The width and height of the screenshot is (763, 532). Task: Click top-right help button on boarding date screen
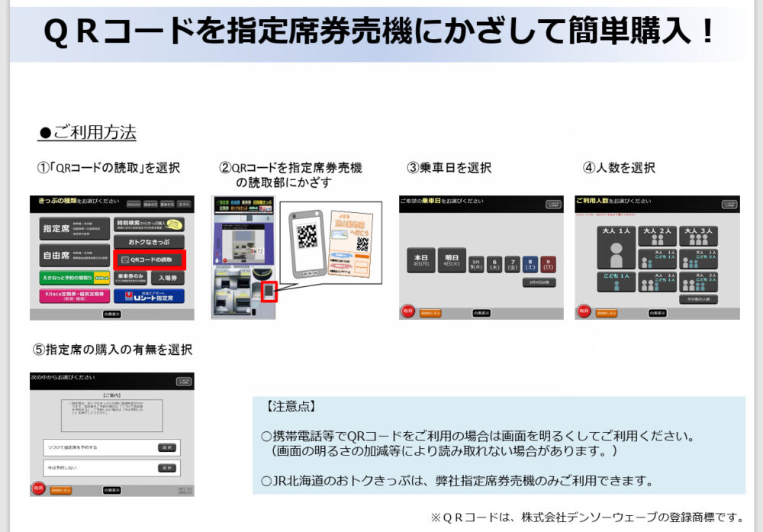point(554,205)
